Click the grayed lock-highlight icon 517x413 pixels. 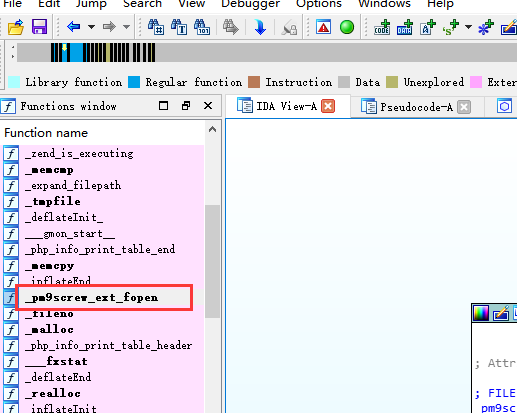click(x=289, y=28)
